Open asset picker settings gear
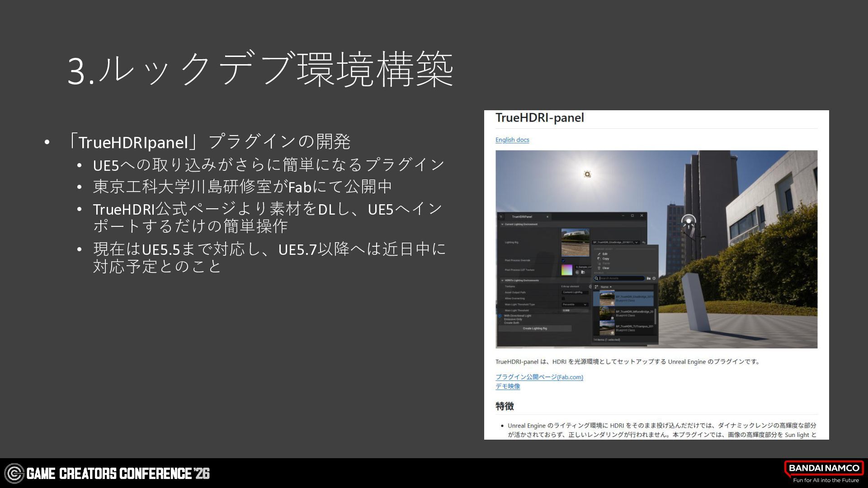Screen dimensions: 868x488 (654, 278)
